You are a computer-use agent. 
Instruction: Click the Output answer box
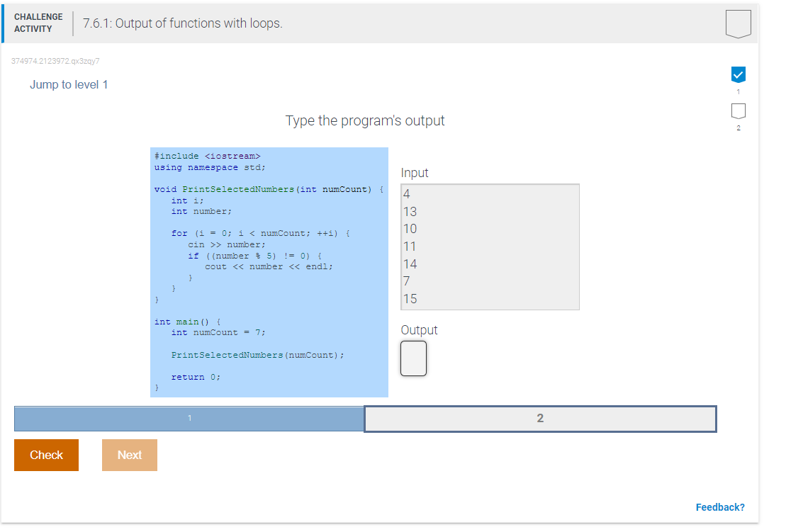pyautogui.click(x=413, y=358)
